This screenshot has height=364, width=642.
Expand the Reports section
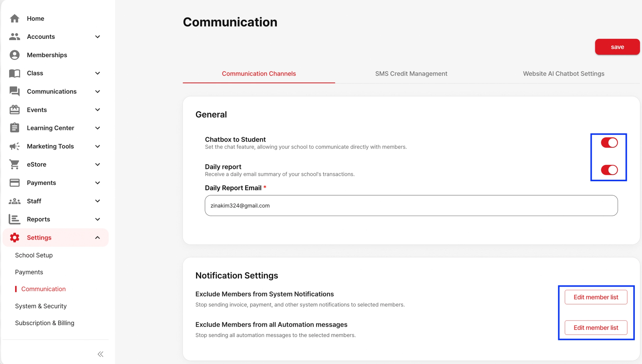point(97,219)
